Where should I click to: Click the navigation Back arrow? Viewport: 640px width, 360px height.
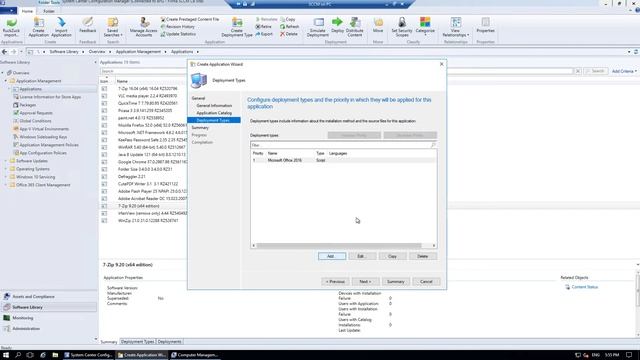point(4,52)
